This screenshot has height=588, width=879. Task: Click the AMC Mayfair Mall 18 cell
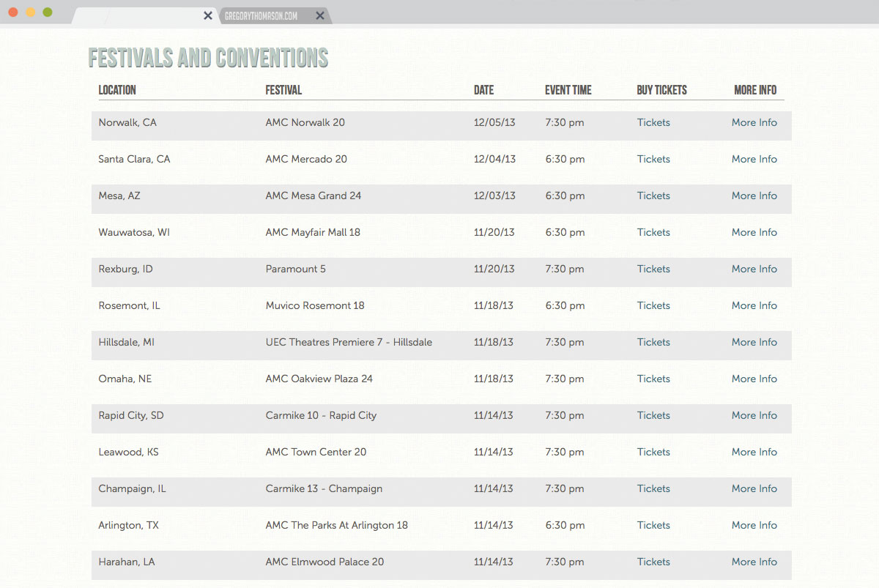pyautogui.click(x=313, y=232)
